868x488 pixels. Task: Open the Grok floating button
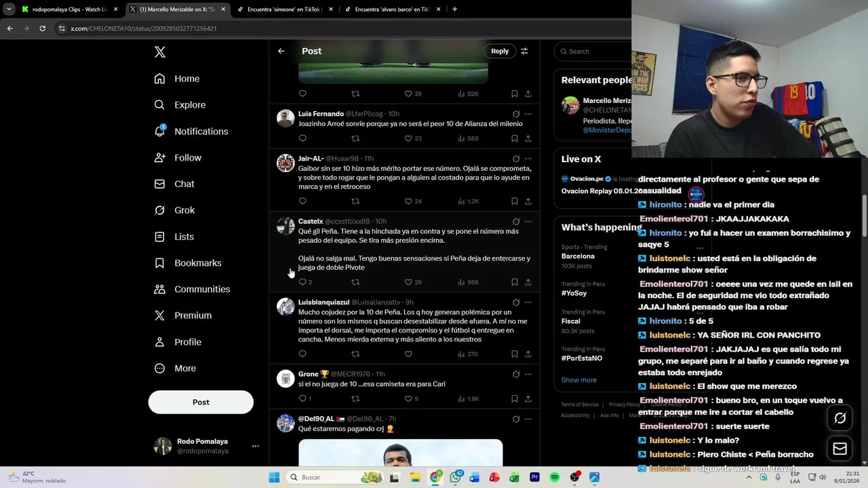840,418
